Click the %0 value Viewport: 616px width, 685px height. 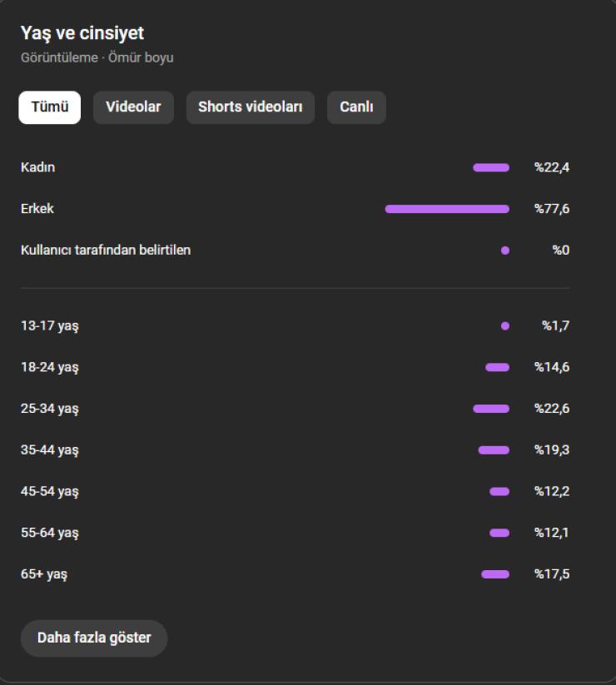click(x=561, y=251)
